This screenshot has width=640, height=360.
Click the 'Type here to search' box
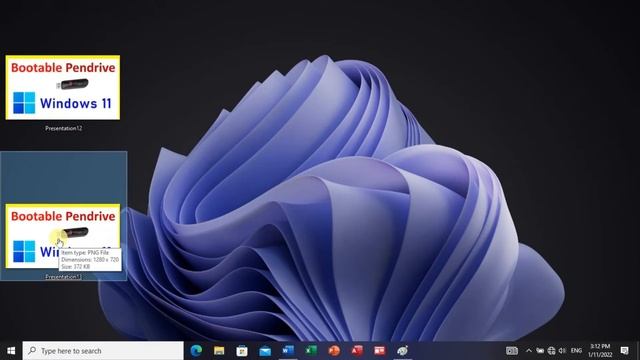coord(103,351)
